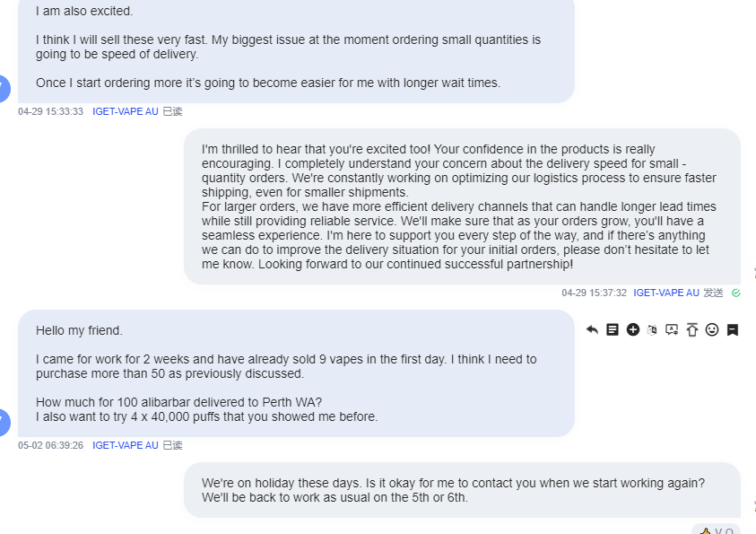This screenshot has height=534, width=756.
Task: Click the blue avatar beside the 'Hello my friend' message
Action: tap(4, 423)
